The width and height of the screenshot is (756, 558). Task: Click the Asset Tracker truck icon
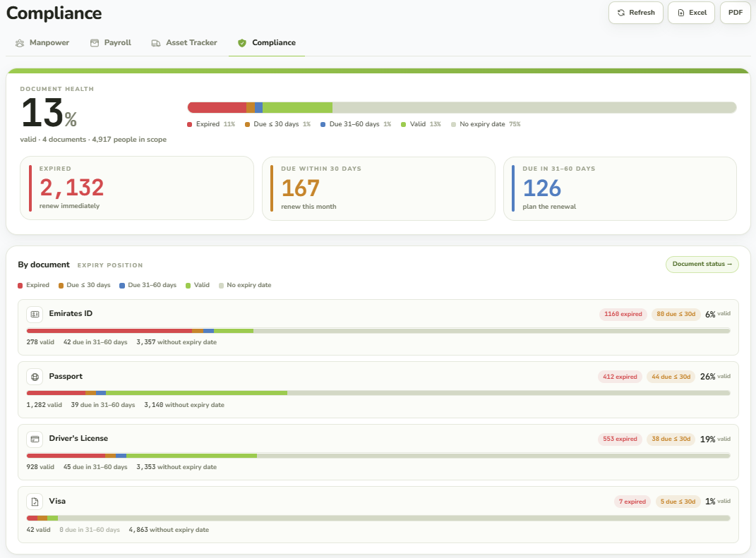tap(156, 43)
